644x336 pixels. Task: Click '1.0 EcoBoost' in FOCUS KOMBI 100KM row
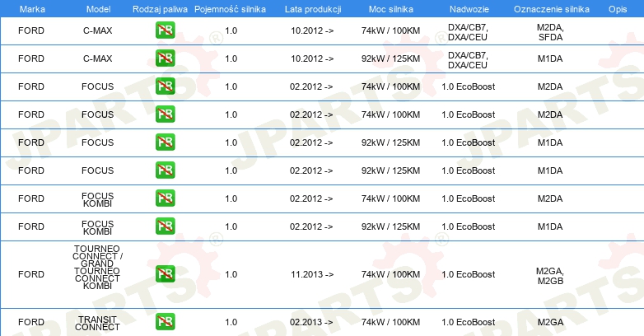(469, 198)
